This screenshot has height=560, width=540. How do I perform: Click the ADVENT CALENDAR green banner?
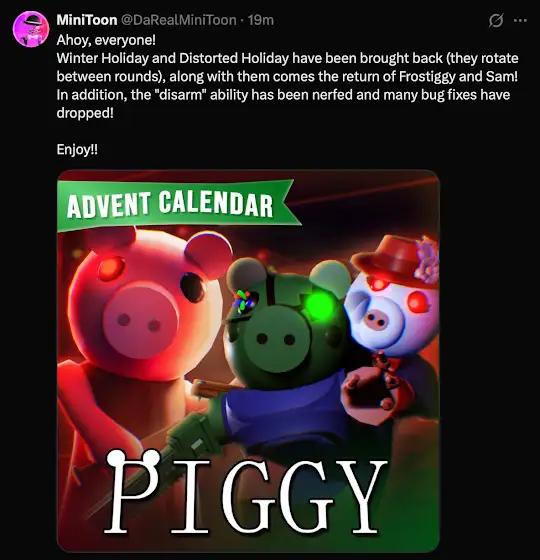click(177, 205)
